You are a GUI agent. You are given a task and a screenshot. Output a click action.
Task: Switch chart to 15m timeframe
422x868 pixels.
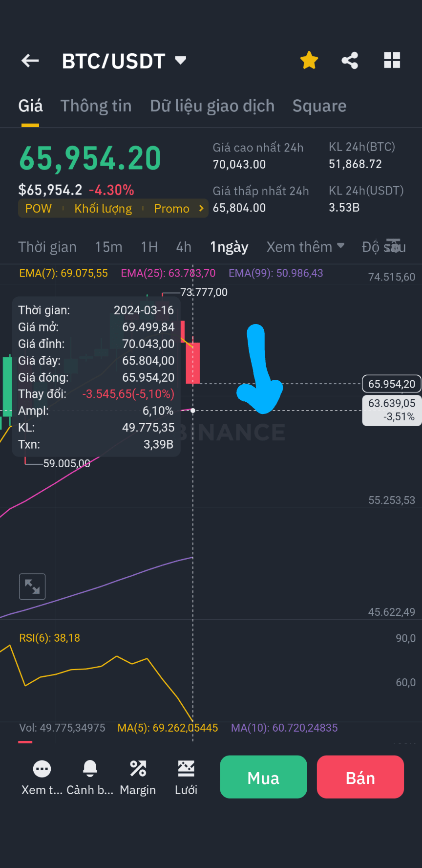pyautogui.click(x=108, y=247)
